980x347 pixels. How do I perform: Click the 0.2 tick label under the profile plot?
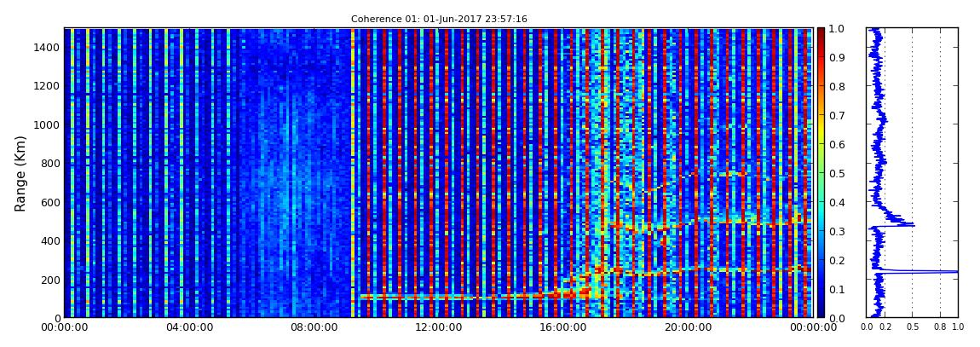pos(885,327)
